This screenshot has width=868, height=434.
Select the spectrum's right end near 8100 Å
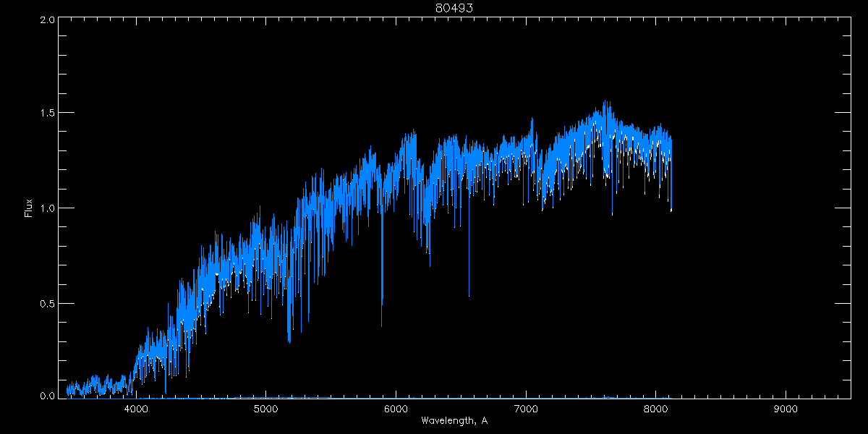point(671,208)
